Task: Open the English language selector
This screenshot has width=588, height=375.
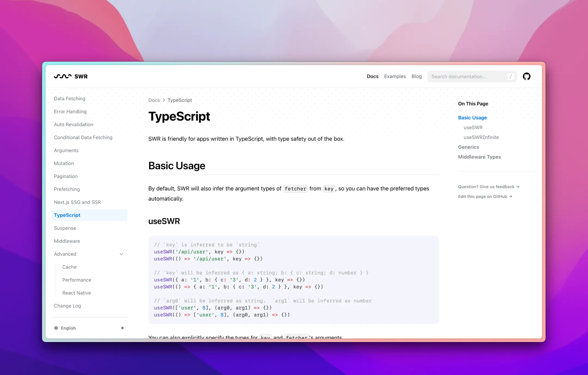Action: click(x=68, y=328)
